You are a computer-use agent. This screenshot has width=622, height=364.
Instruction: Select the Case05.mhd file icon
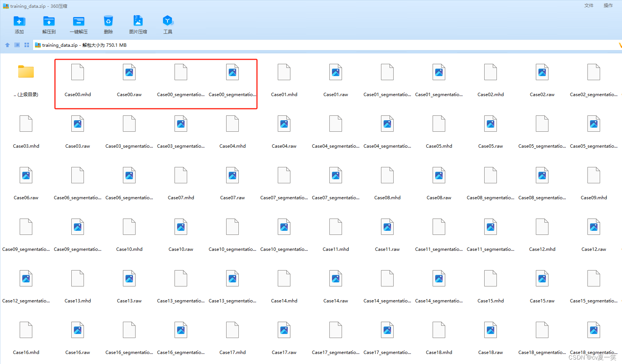(439, 124)
